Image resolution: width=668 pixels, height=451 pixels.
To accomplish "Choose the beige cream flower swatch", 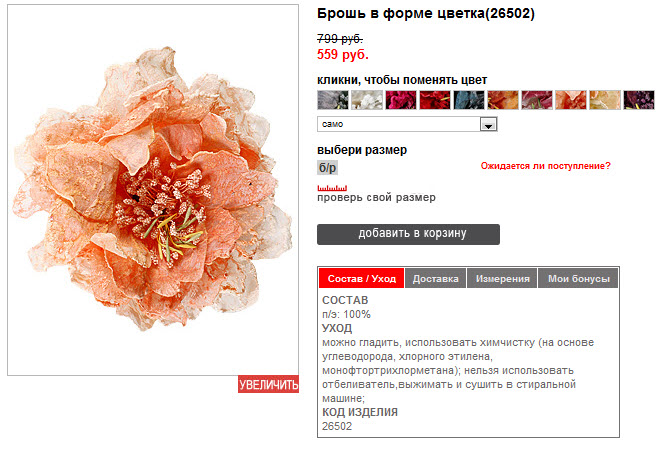I will 604,100.
